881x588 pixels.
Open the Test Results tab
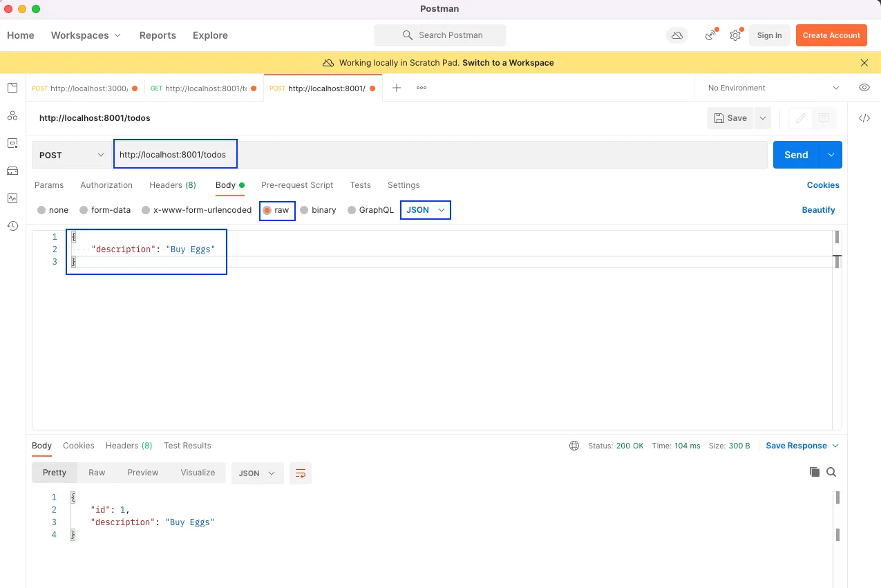point(187,446)
